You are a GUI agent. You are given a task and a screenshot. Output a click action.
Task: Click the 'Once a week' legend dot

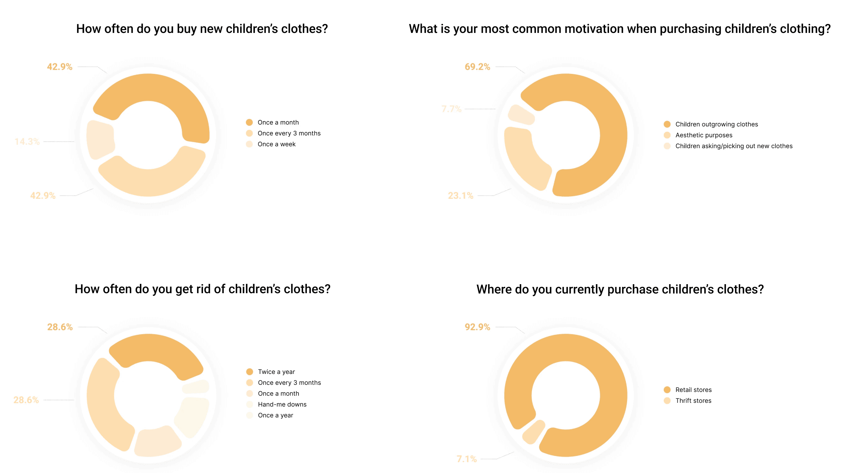pyautogui.click(x=249, y=144)
